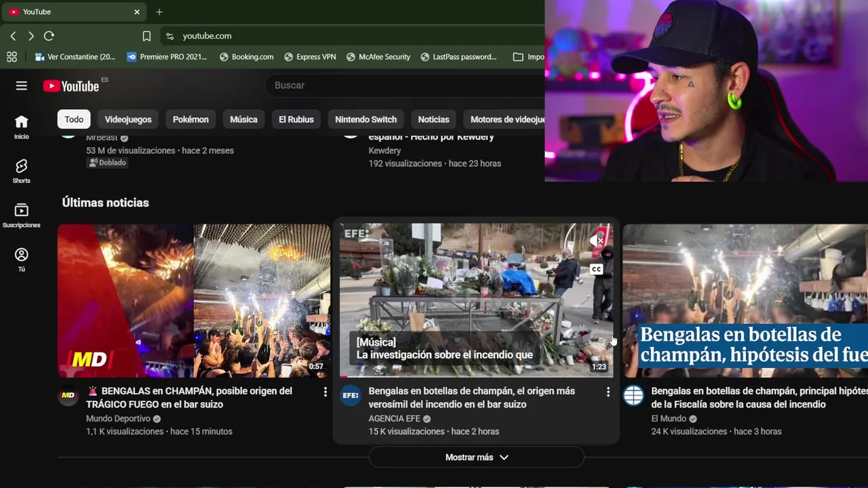868x488 pixels.
Task: Open Kewdery channel name
Action: (x=384, y=150)
